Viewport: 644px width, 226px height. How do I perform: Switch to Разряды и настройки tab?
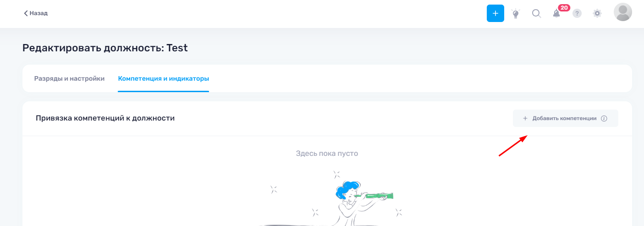[x=69, y=78]
